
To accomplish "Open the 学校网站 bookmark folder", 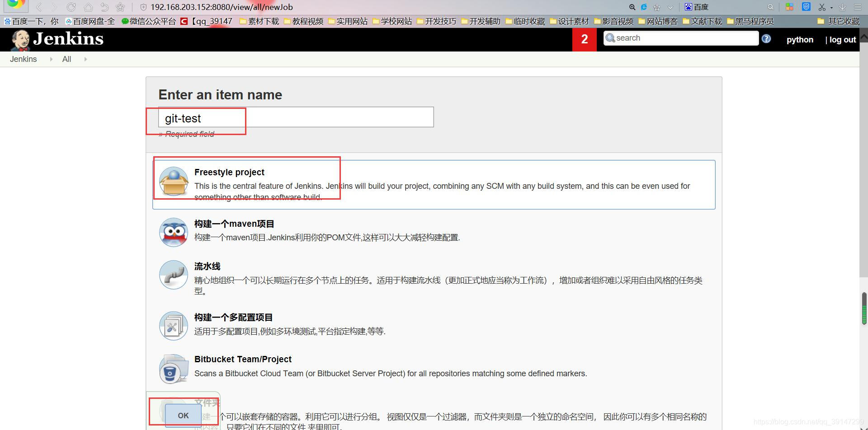I will coord(392,21).
